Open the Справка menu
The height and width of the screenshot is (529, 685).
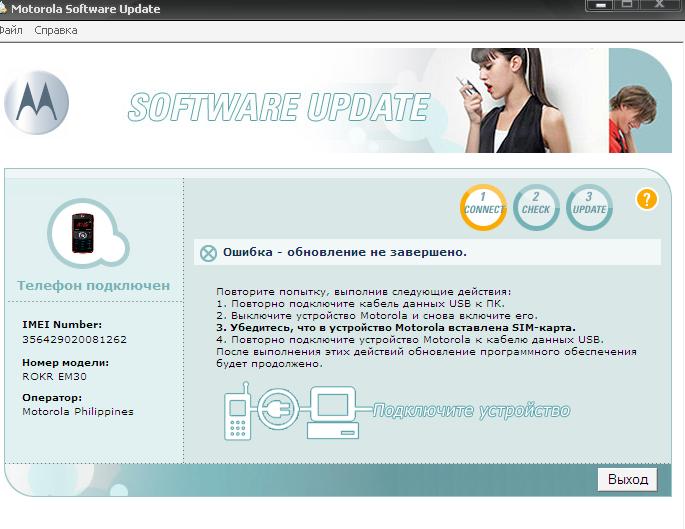[56, 31]
